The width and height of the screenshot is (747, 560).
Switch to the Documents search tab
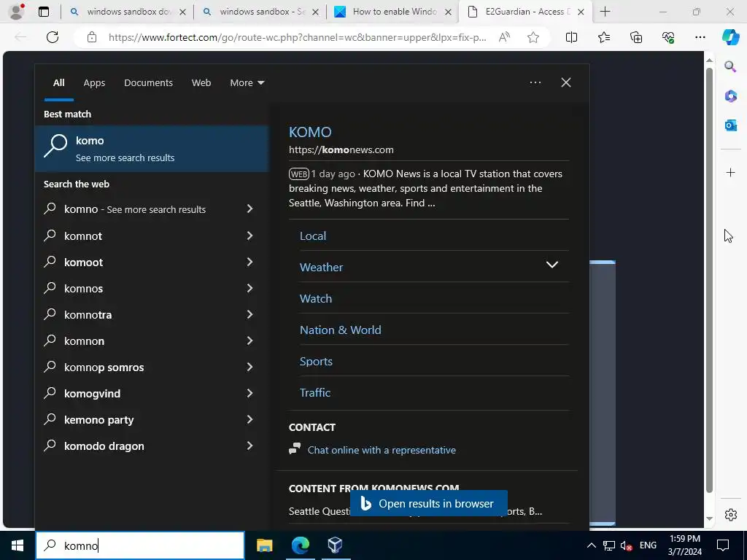(148, 83)
